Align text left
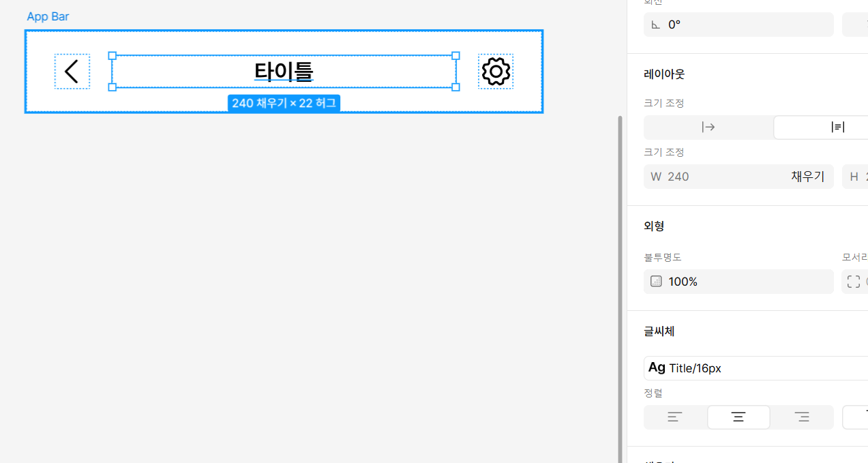868x463 pixels. (x=675, y=417)
